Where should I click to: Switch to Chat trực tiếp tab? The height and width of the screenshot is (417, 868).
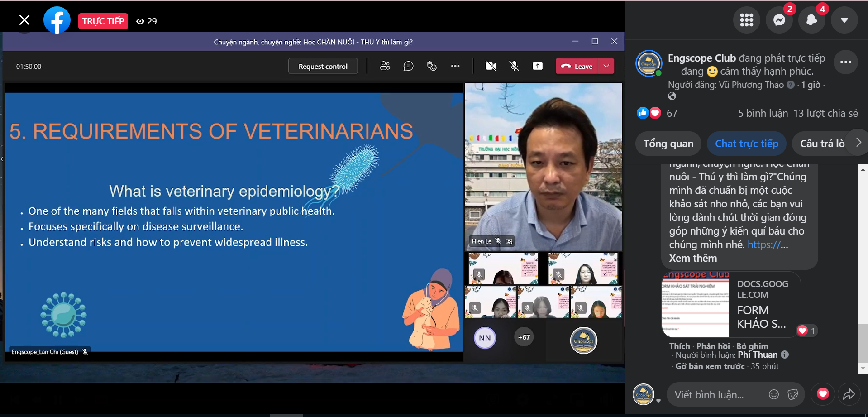[x=746, y=144]
